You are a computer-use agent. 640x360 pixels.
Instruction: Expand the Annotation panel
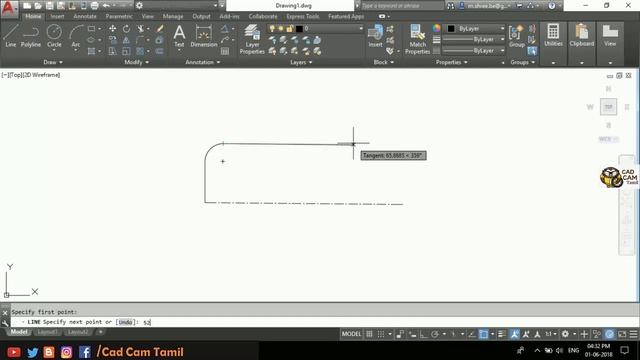(202, 62)
